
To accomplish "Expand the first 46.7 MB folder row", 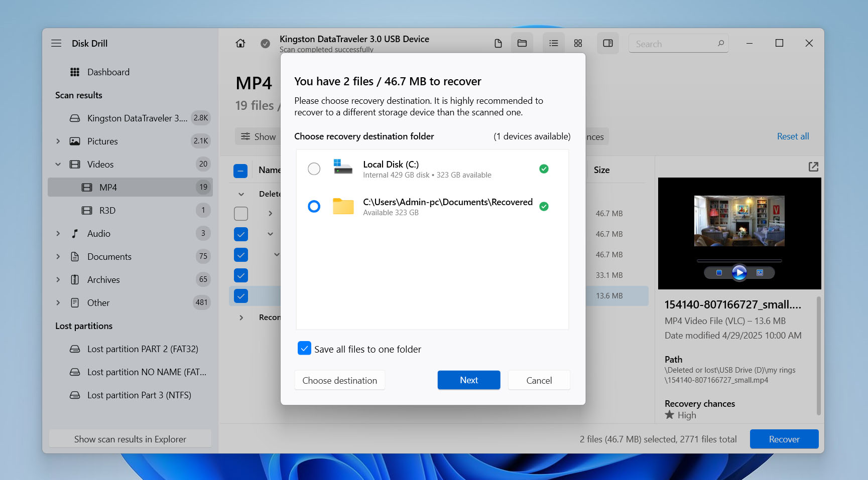I will pyautogui.click(x=271, y=214).
